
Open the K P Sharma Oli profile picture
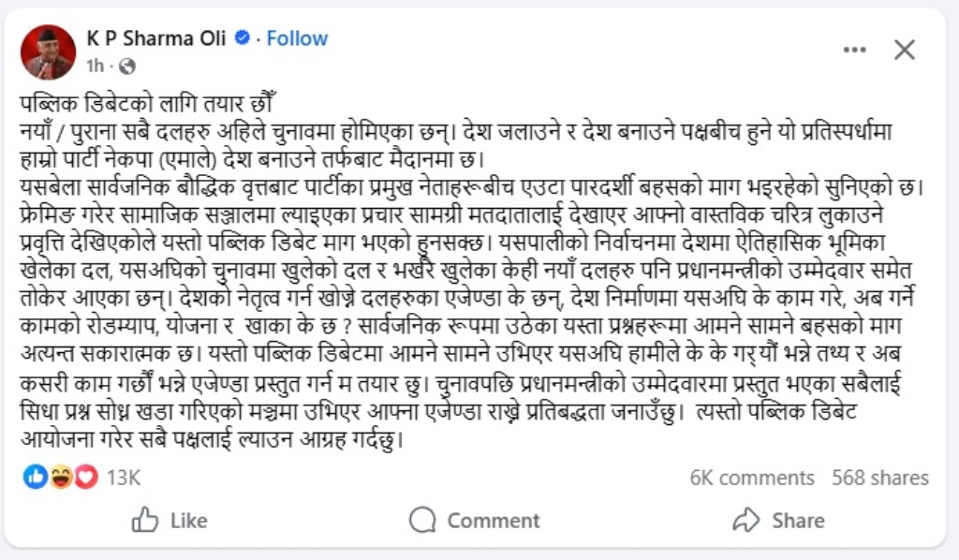(48, 52)
